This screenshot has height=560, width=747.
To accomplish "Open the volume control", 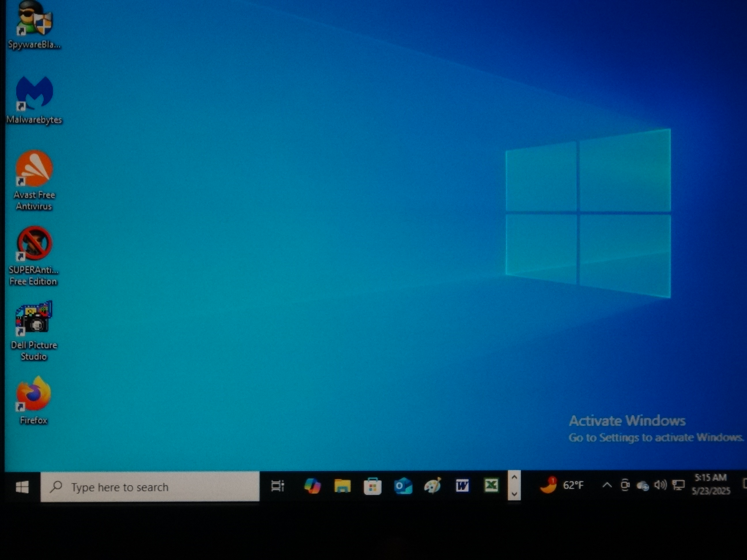I will click(660, 485).
